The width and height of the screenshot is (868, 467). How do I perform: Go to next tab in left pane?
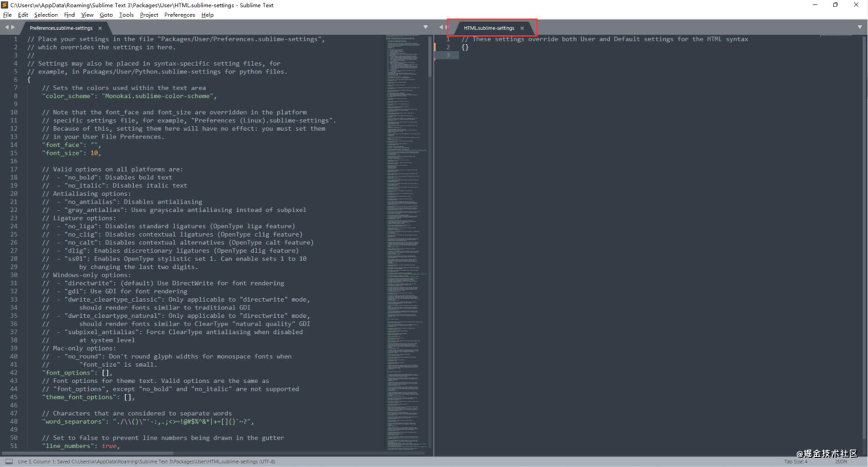coord(13,27)
